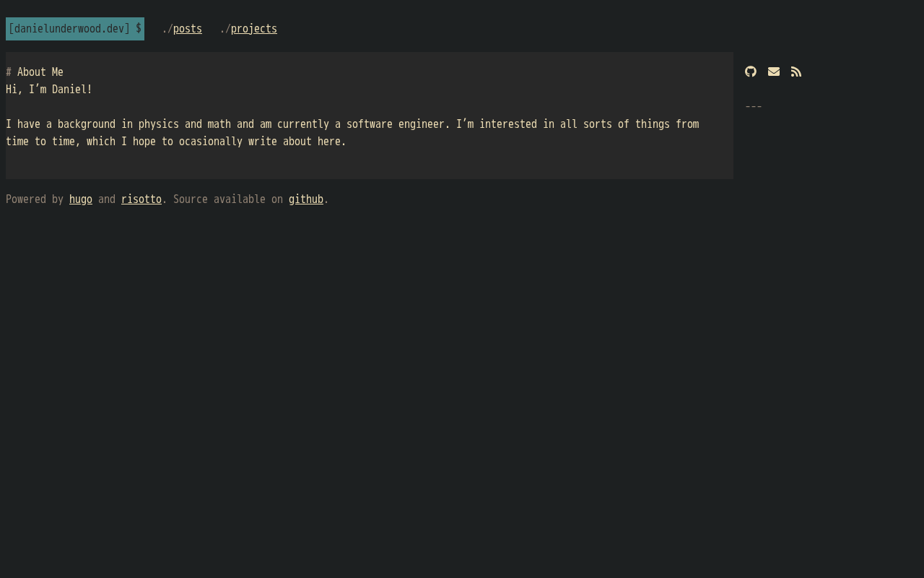Image resolution: width=924 pixels, height=578 pixels.
Task: Click the danielunderwood.dev site title
Action: tap(69, 29)
